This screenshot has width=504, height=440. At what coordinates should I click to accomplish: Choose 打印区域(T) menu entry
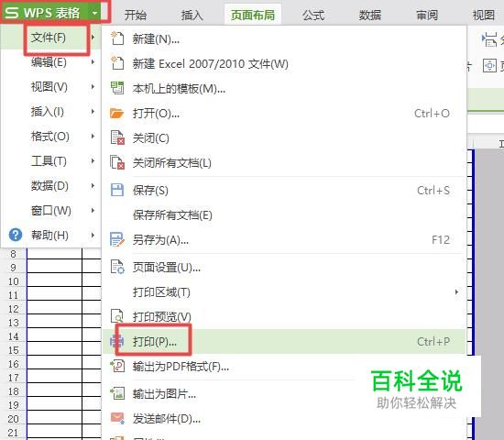[284, 292]
